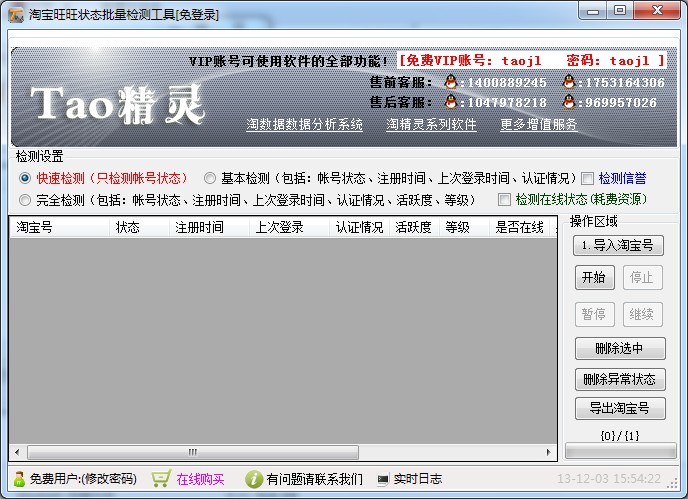Screen dimensions: 688x499
Task: Click the progress bar under {0}/{1}
Action: pos(620,451)
